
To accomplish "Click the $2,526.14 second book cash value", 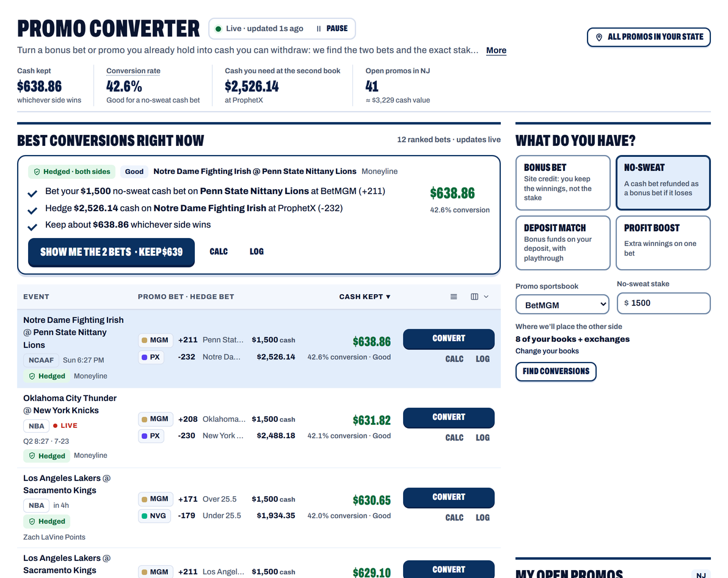I will (252, 86).
